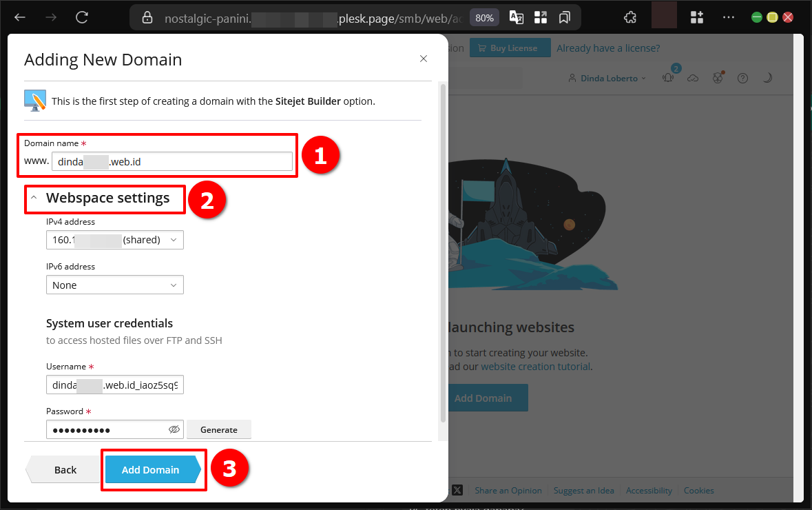The height and width of the screenshot is (510, 812).
Task: Click inside the Domain name field
Action: point(172,161)
